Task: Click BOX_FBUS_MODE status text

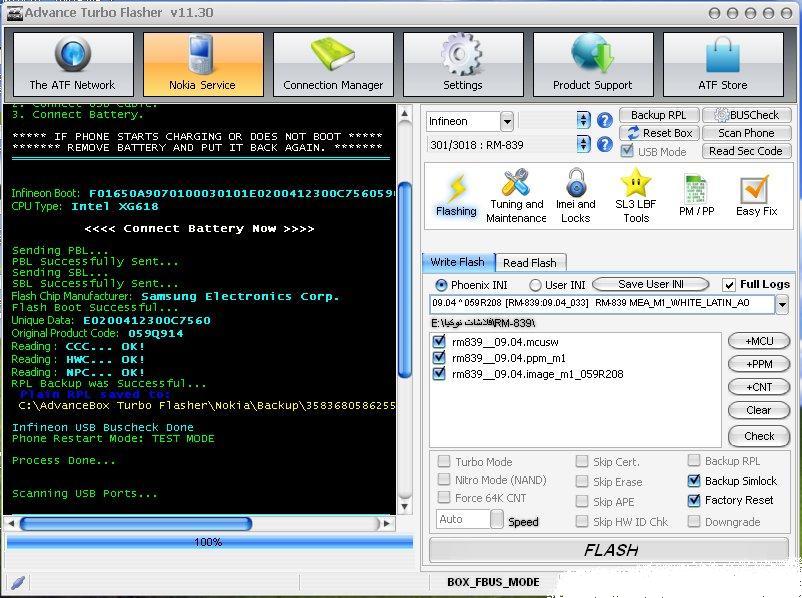Action: 493,582
